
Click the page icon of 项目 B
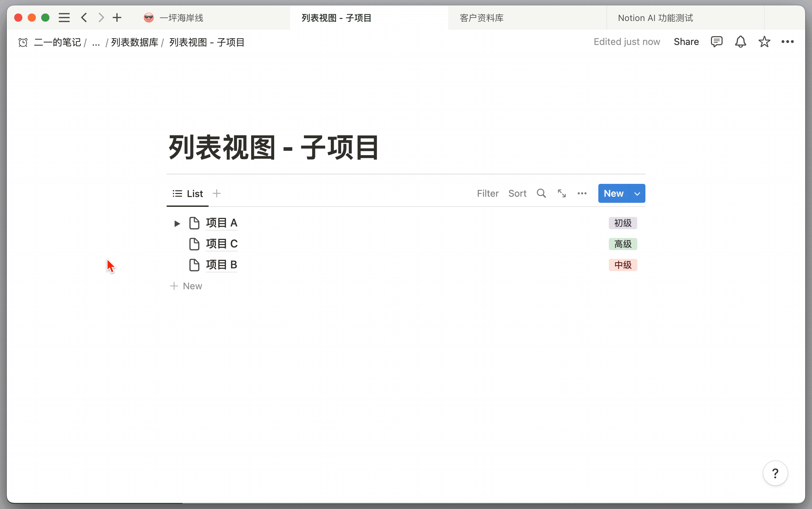tap(194, 265)
